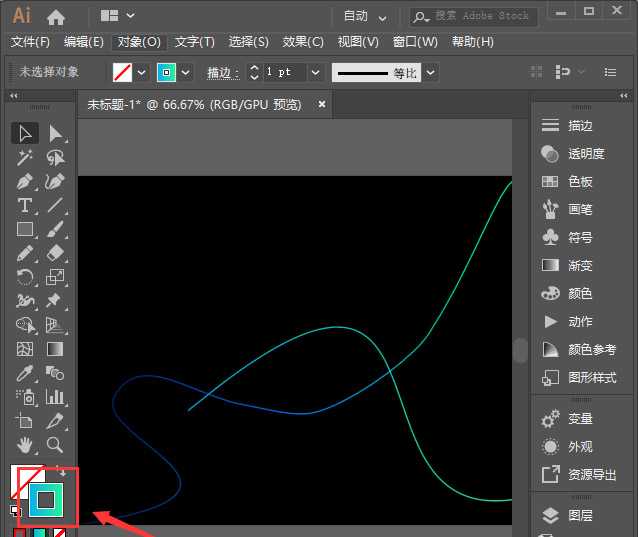Select the Pen tool
Screen dimensions: 638x537
26,181
